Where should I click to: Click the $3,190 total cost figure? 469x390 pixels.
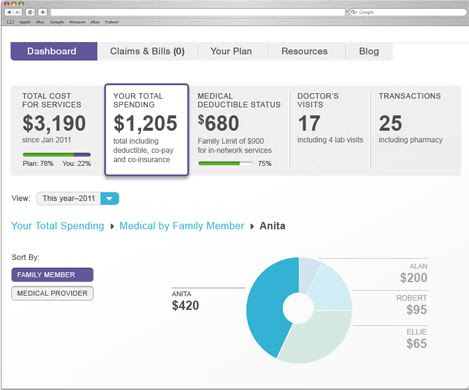tap(54, 123)
